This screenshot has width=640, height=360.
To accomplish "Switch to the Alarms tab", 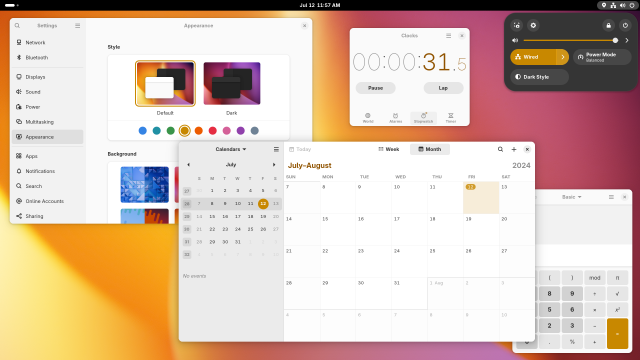I will [396, 118].
